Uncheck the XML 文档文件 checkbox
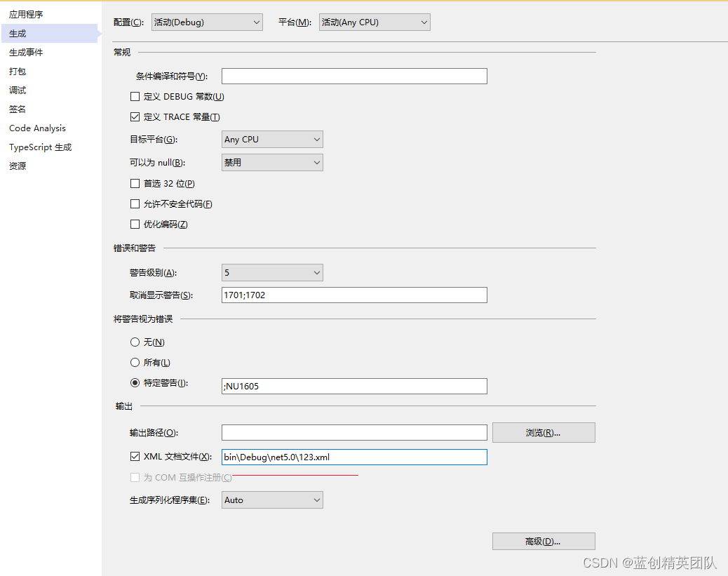The width and height of the screenshot is (728, 576). click(135, 457)
